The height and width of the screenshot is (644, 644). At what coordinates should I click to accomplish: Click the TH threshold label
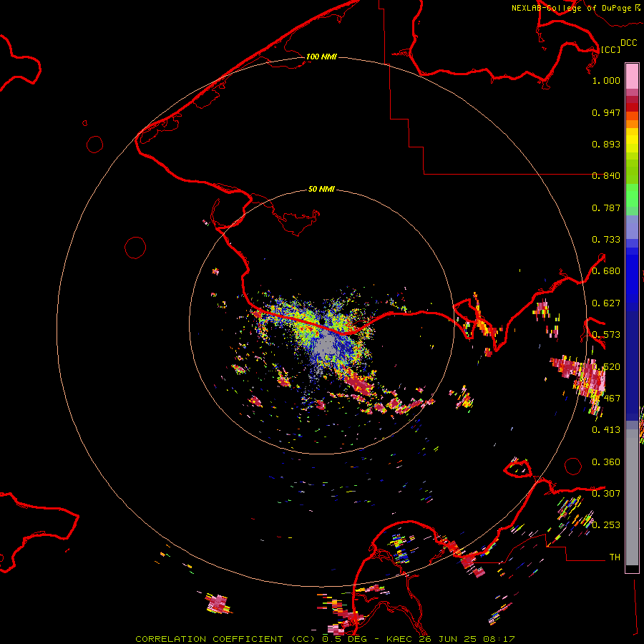tap(615, 557)
